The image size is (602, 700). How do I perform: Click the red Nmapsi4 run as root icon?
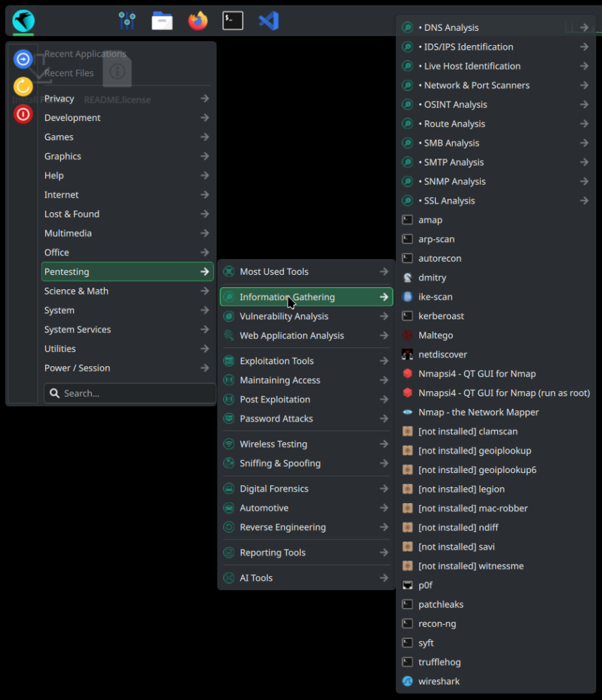pyautogui.click(x=407, y=393)
